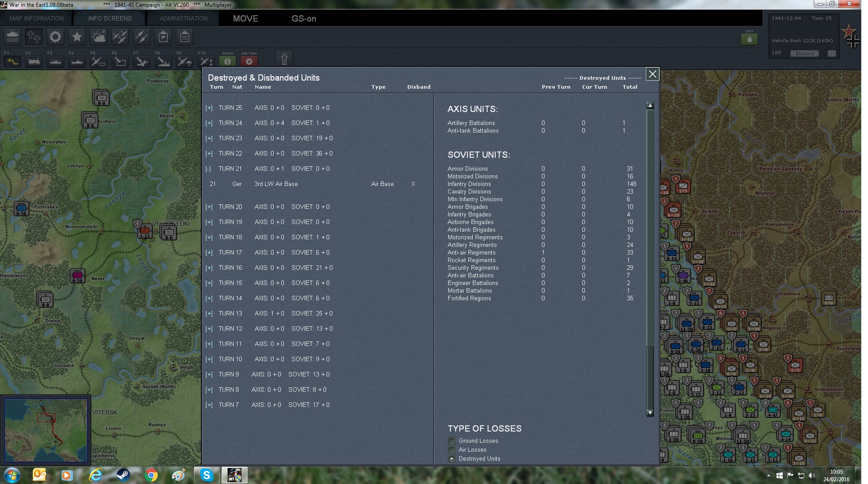Expand the TURN 23 row

(x=209, y=138)
